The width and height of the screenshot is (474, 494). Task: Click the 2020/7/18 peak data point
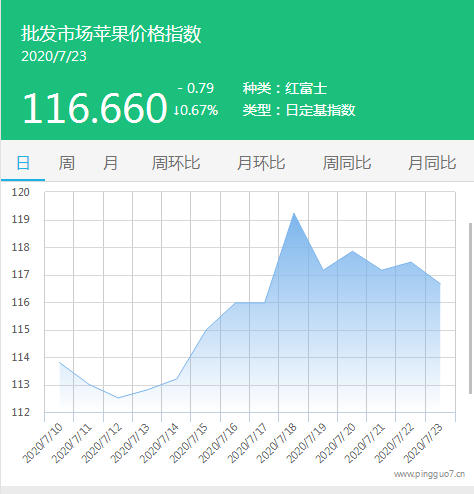(294, 213)
